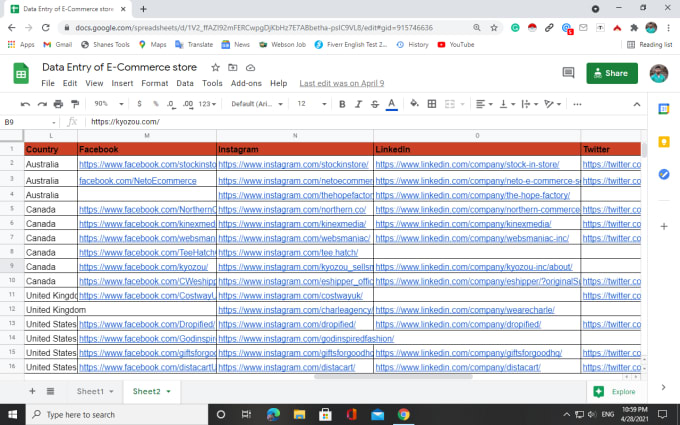
Task: Open the All Sheets list icon
Action: click(x=50, y=391)
